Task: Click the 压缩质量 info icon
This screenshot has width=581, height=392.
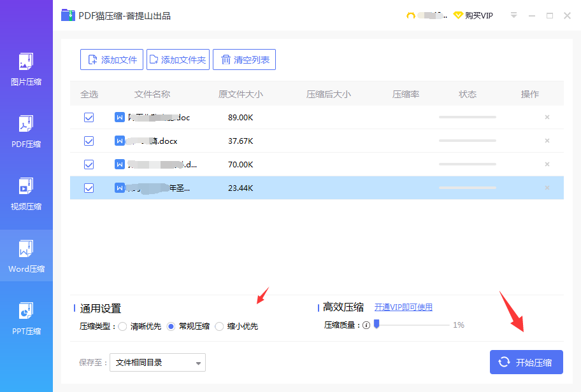Action: point(366,325)
